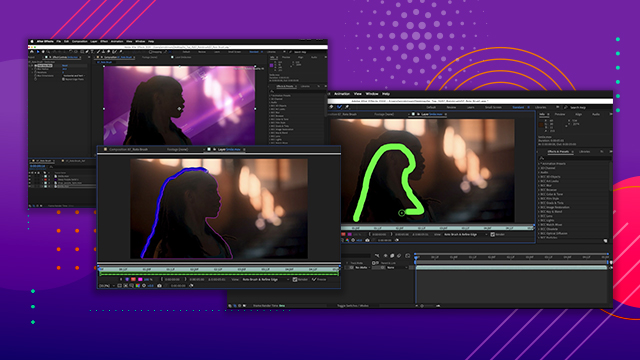Open the Apple menu in the macOS menu bar

coord(32,42)
